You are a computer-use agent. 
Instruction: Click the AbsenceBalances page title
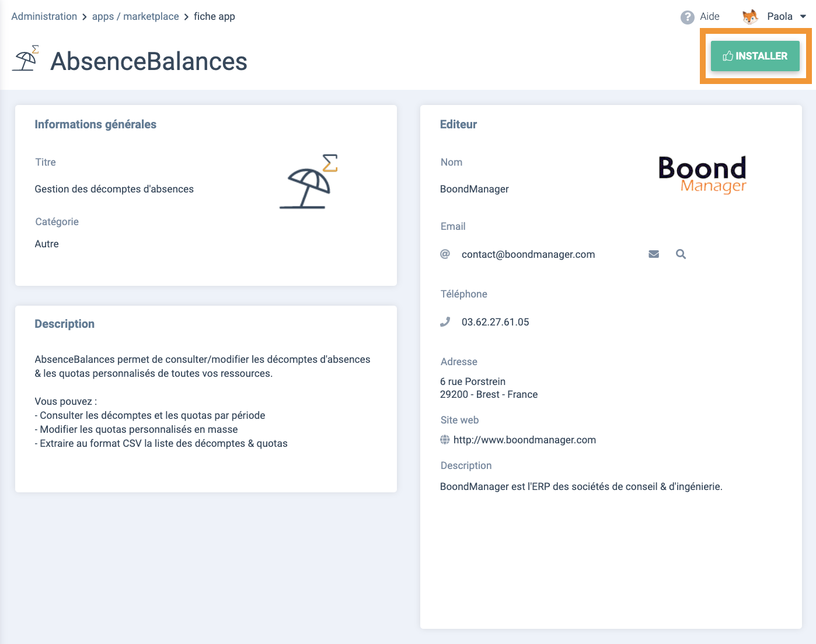coord(149,61)
